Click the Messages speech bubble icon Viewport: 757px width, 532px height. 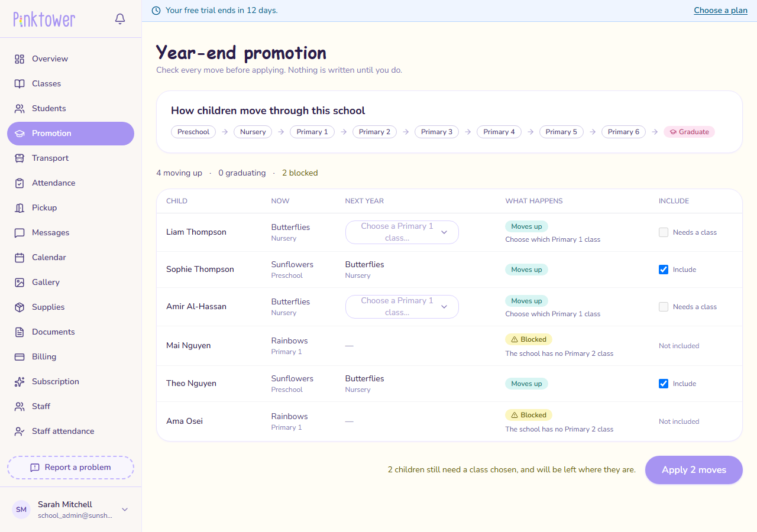(20, 232)
